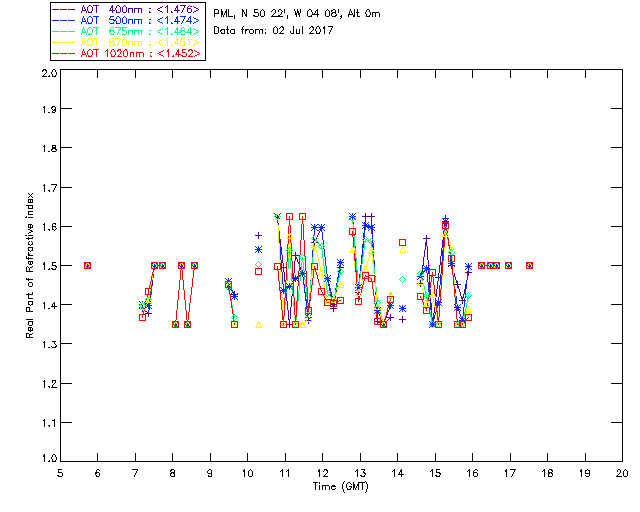Screen dimensions: 640x512
Task: Click the y-axis tick label 1.4
Action: (49, 305)
